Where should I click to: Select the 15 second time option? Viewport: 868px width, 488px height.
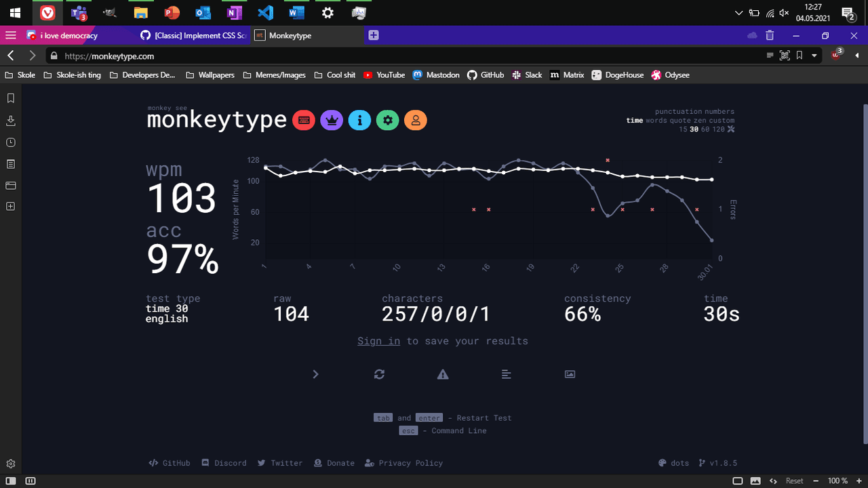point(683,129)
